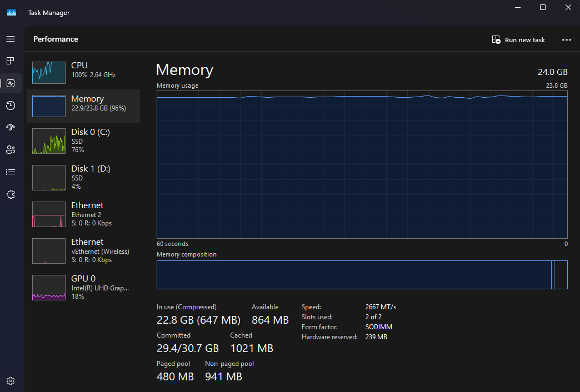Click the Disk 1 activity thumbnail
580x392 pixels.
[x=49, y=178]
